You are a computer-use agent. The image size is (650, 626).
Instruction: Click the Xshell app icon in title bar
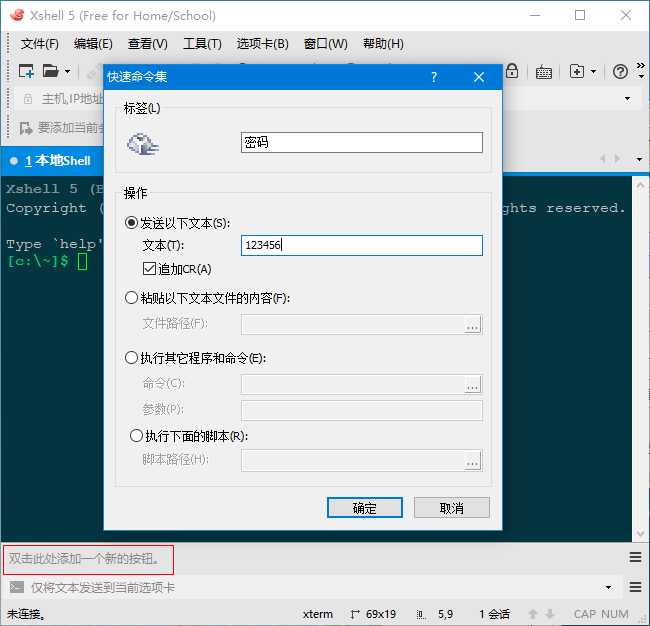tap(17, 15)
